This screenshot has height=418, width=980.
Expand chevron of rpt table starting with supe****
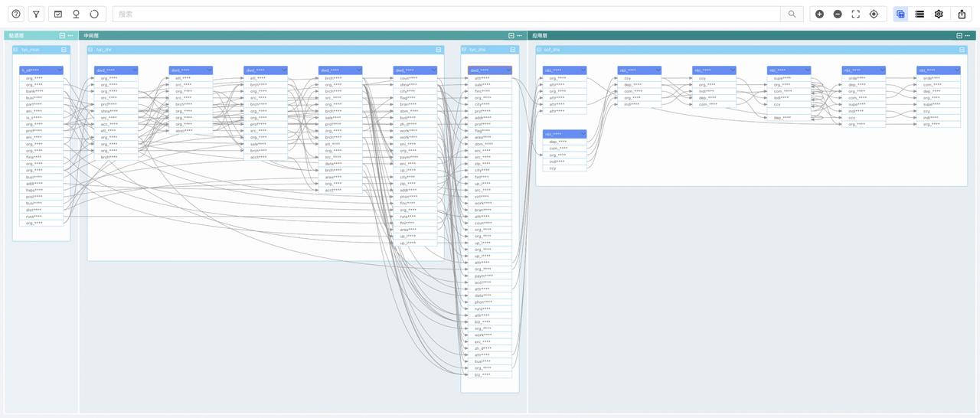pos(808,70)
